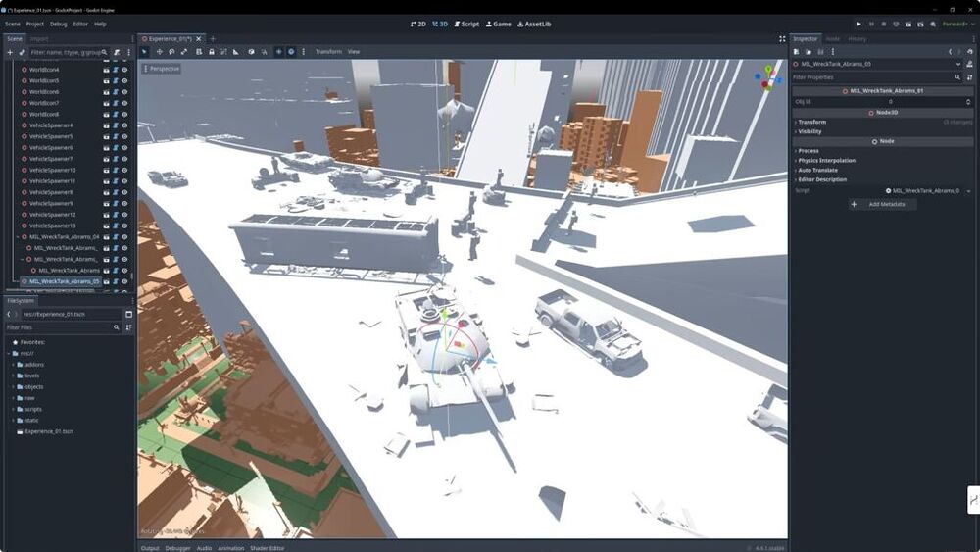Add a new node with plus icon

[10, 53]
